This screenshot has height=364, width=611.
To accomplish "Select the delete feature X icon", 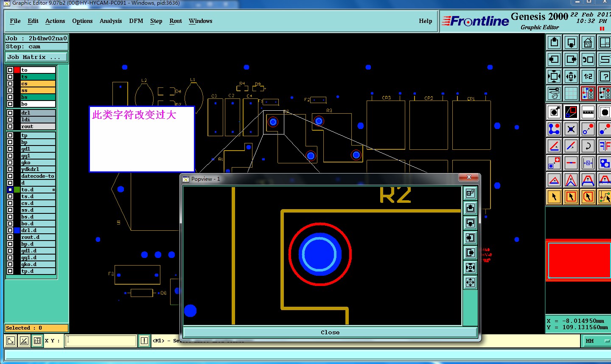I will 571,129.
